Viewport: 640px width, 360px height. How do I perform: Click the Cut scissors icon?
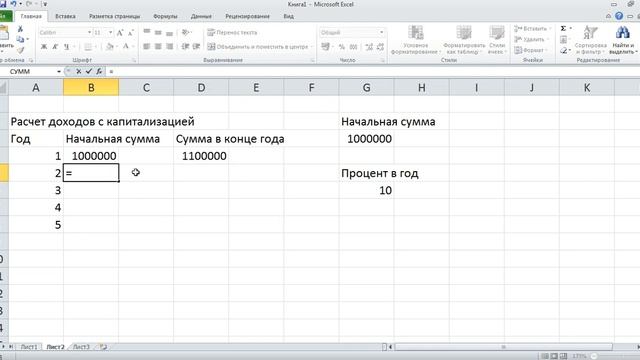coord(20,29)
